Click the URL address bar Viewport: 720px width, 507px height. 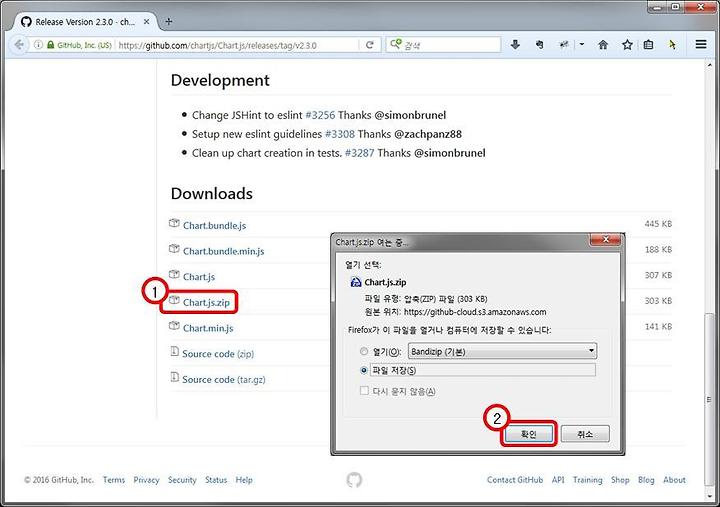pyautogui.click(x=236, y=45)
